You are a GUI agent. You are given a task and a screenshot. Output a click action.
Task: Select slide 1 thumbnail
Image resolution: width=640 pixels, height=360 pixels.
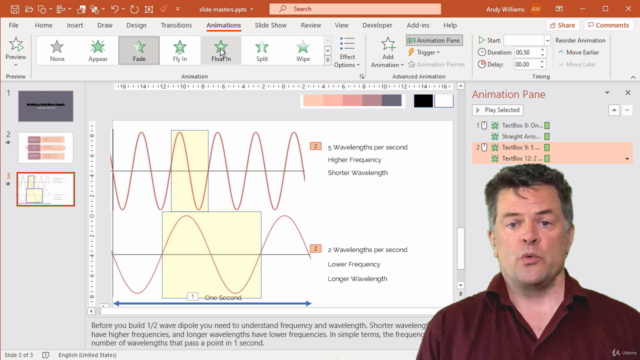coord(46,106)
